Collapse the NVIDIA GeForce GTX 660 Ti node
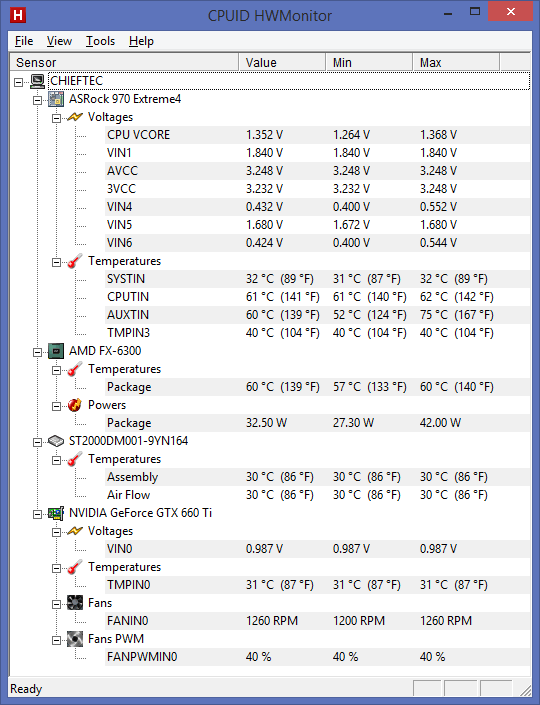Image resolution: width=540 pixels, height=705 pixels. point(37,514)
